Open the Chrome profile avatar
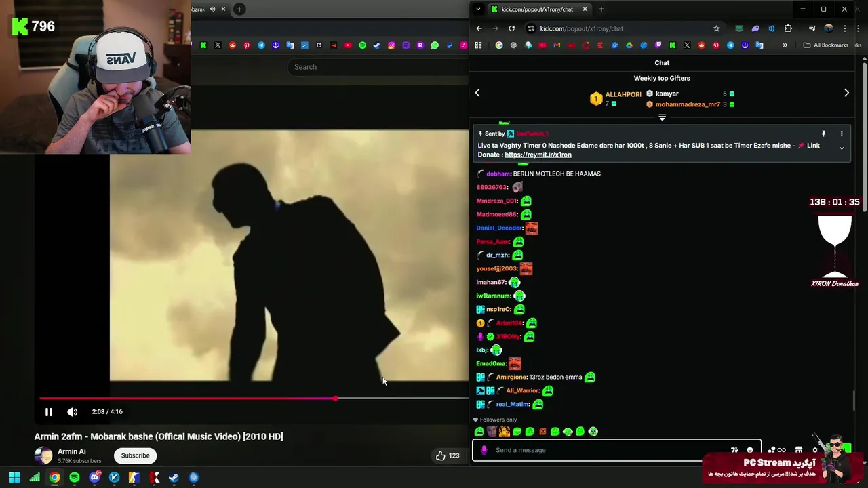Viewport: 868px width, 488px height. tap(829, 28)
